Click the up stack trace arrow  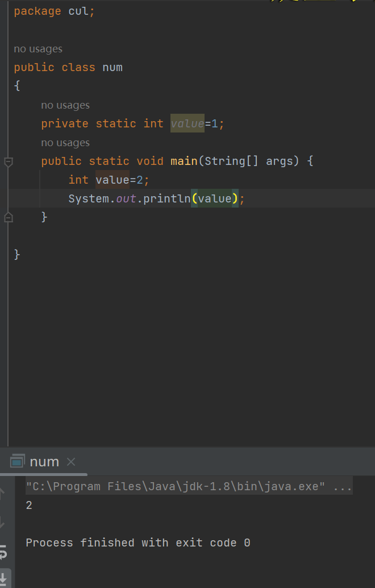(2, 494)
